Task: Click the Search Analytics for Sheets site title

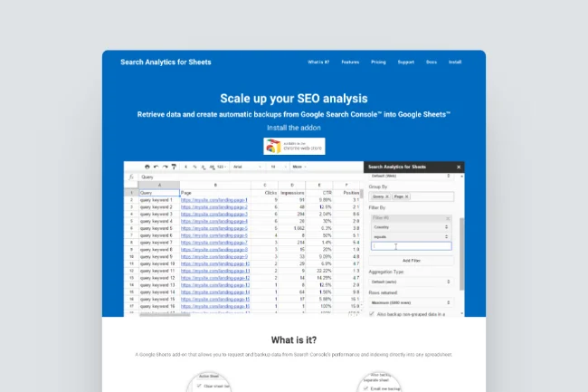Action: coord(166,62)
